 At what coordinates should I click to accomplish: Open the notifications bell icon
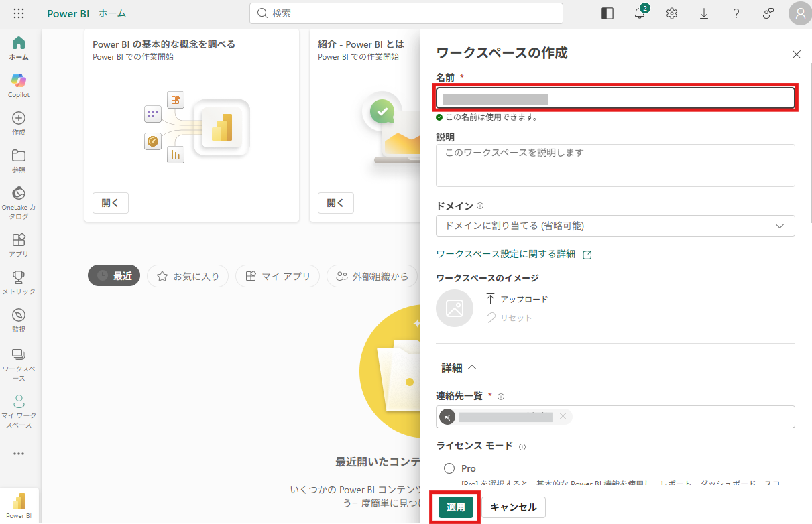coord(640,13)
